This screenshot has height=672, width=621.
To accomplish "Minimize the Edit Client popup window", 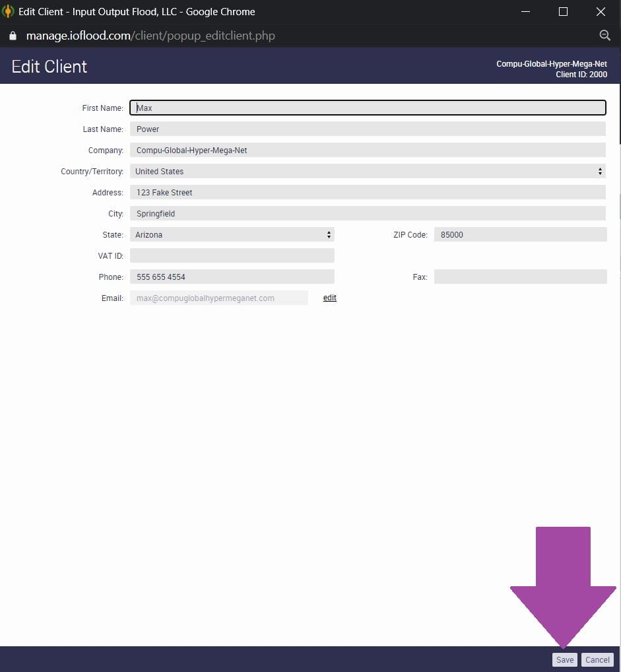I will click(525, 12).
